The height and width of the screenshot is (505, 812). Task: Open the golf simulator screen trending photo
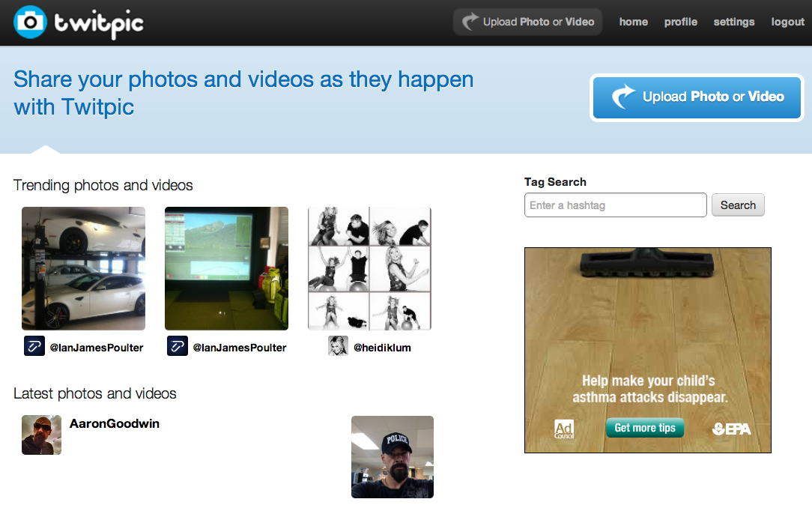(x=226, y=268)
